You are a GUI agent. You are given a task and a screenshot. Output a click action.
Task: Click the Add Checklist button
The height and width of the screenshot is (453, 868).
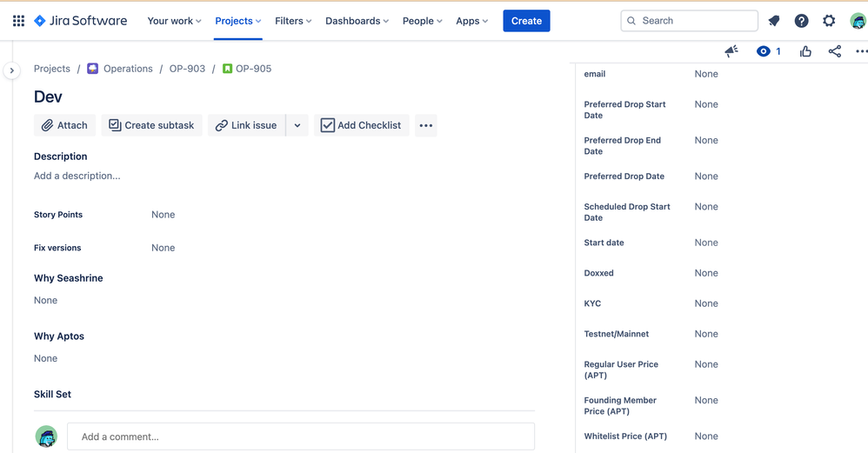coord(362,125)
